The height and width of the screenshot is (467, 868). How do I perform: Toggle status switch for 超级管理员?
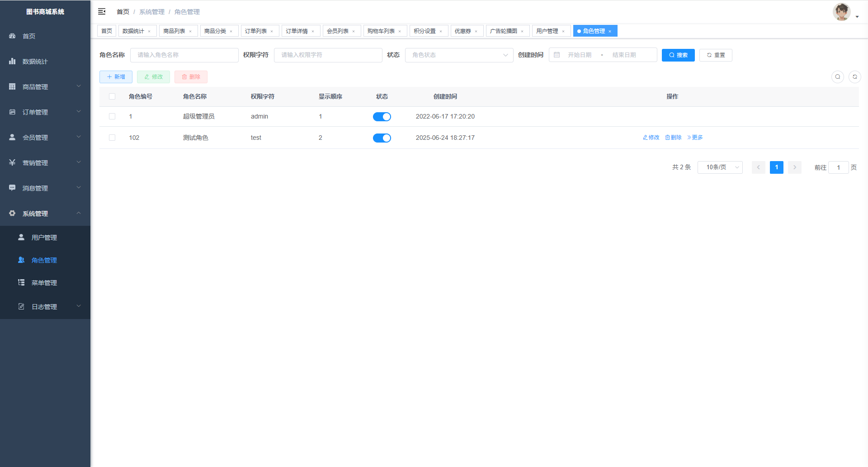[x=382, y=117]
